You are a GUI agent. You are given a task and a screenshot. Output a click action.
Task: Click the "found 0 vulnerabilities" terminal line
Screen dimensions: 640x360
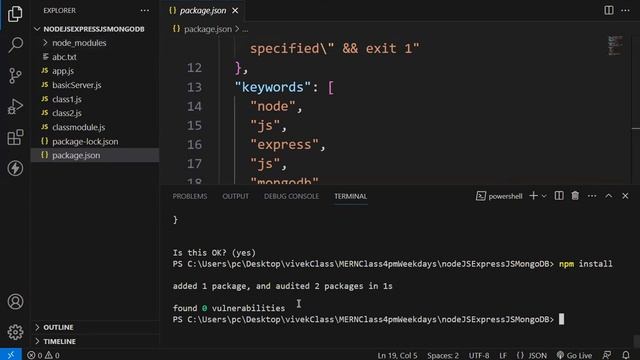229,308
